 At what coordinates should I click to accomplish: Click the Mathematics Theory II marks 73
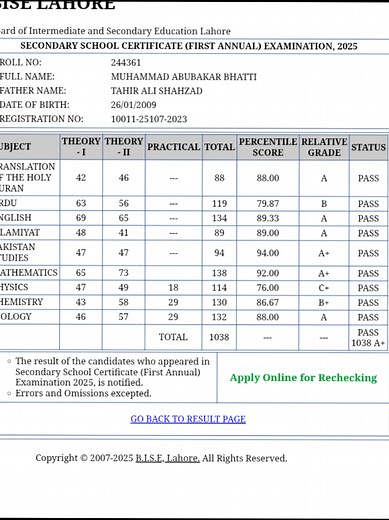(x=124, y=273)
